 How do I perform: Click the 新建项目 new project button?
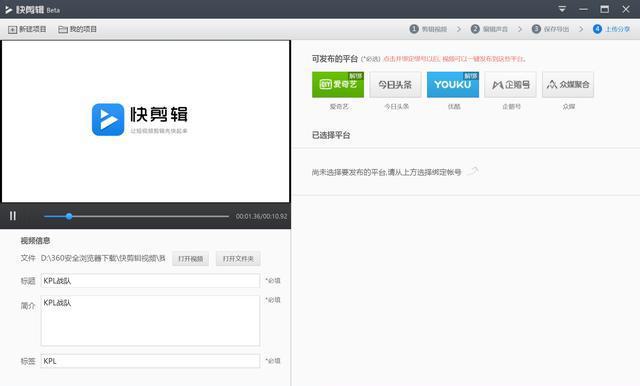27,29
